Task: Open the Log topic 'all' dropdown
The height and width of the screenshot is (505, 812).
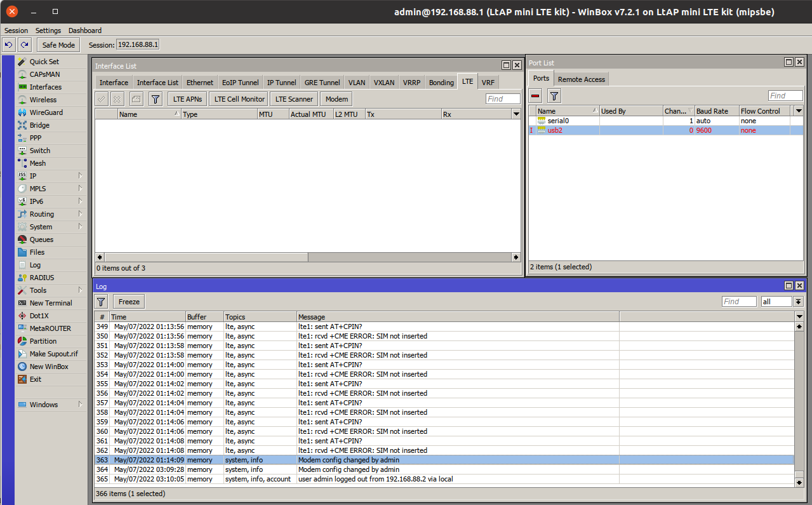Action: (799, 302)
